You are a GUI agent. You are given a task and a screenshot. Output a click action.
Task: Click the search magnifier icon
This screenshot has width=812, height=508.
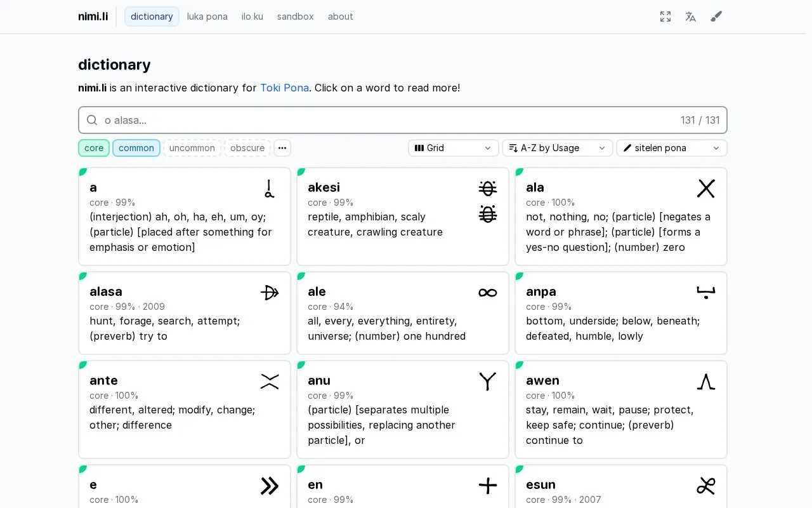tap(92, 120)
